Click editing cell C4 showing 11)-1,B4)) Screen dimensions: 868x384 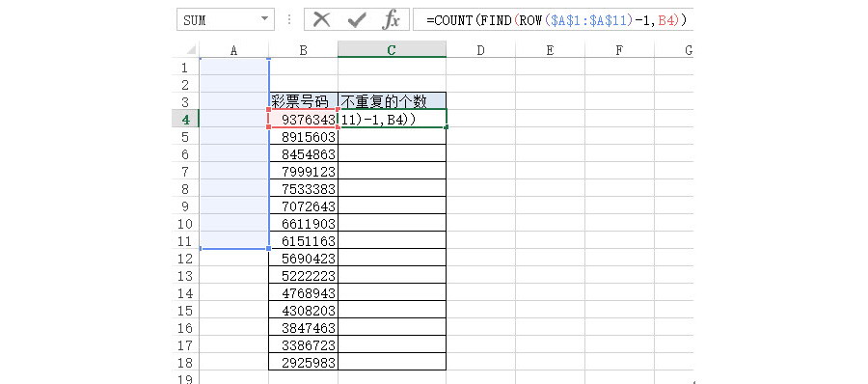(x=392, y=119)
